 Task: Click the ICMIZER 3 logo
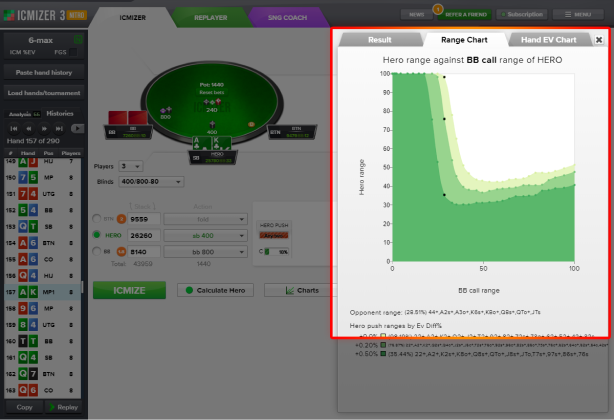[x=45, y=15]
